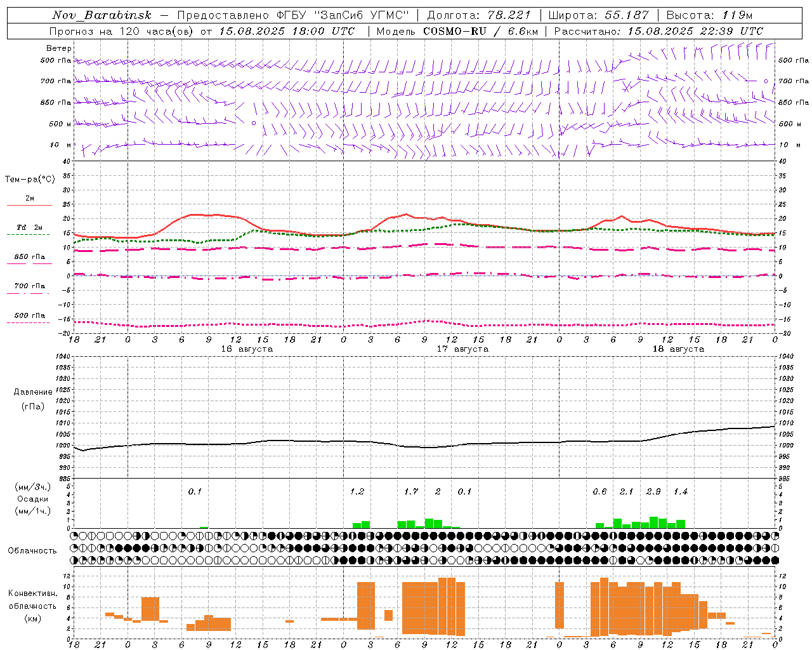Viewport: 812px width, 650px height.
Task: Click the 2.1 precipitation value
Action: click(626, 491)
